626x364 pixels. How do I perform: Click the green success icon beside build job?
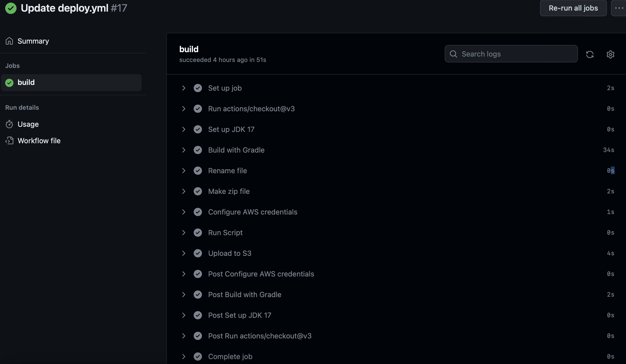9,83
